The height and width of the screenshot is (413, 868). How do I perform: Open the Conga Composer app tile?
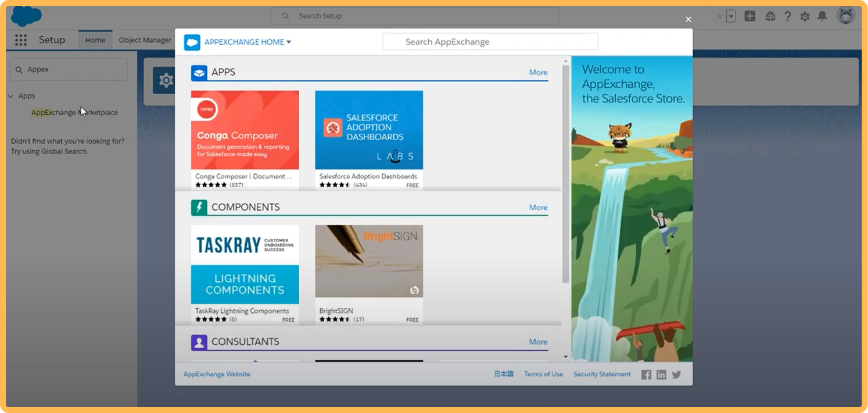(x=245, y=140)
